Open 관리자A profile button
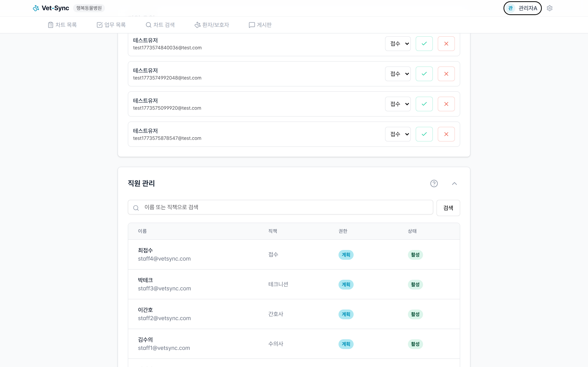The image size is (588, 367). click(x=522, y=8)
